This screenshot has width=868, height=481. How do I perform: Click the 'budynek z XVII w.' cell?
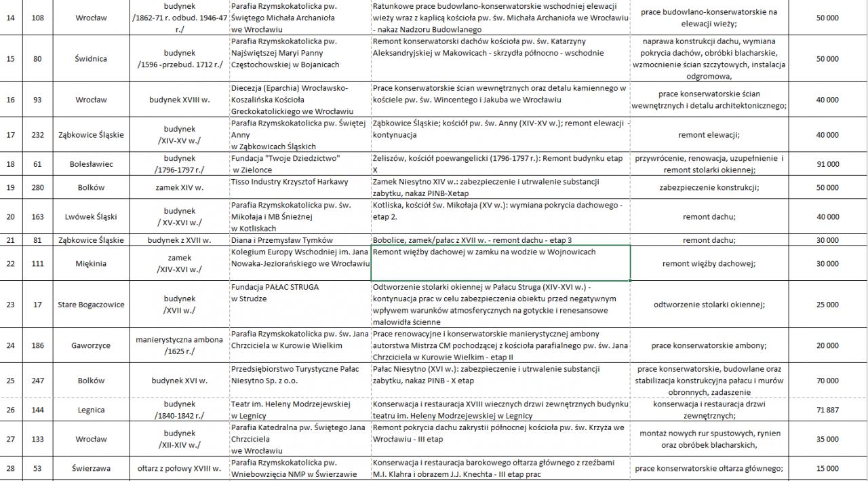(x=180, y=239)
